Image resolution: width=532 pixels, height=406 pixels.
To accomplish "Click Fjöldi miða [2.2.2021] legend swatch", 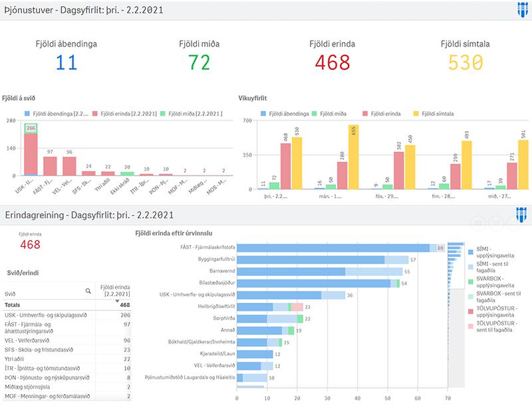I will tap(163, 114).
